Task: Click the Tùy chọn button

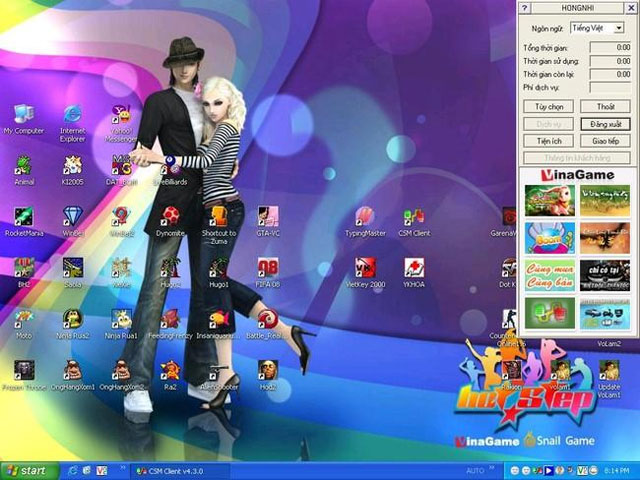Action: click(x=549, y=107)
